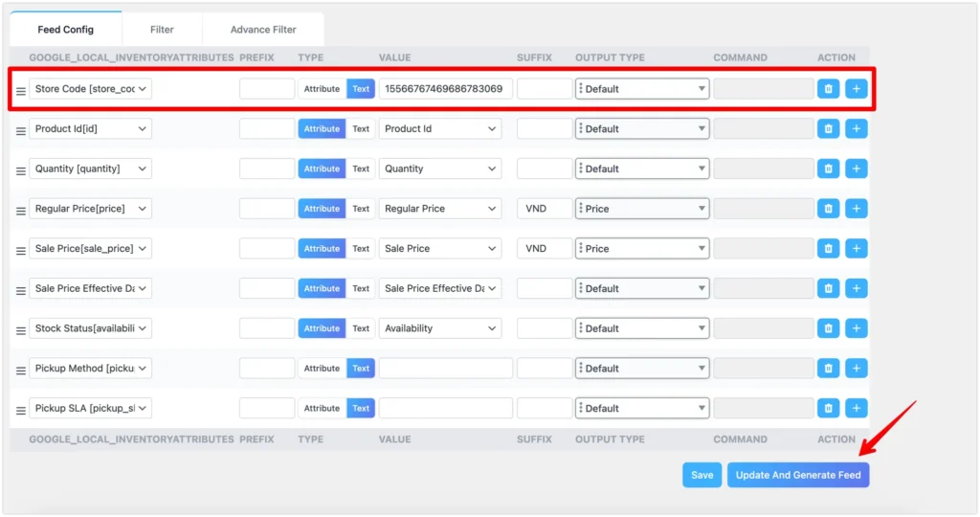
Task: Add a row after Product Id using plus icon
Action: (857, 129)
